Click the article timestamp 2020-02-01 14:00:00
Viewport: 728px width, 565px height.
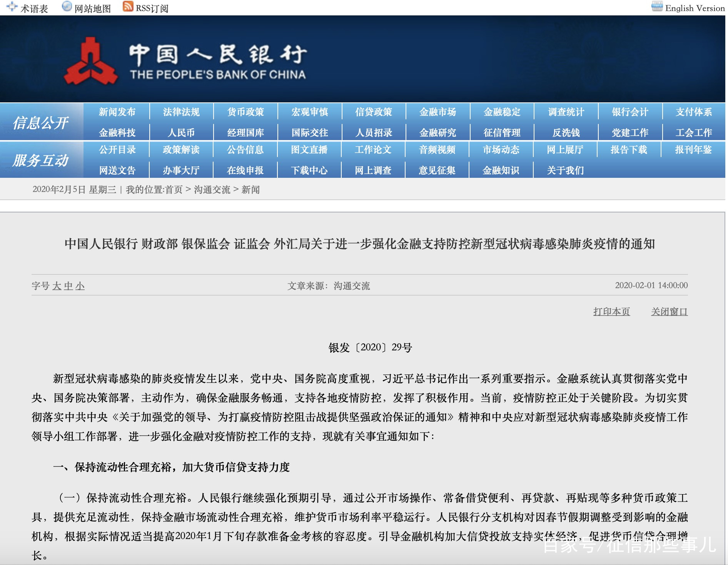(651, 285)
